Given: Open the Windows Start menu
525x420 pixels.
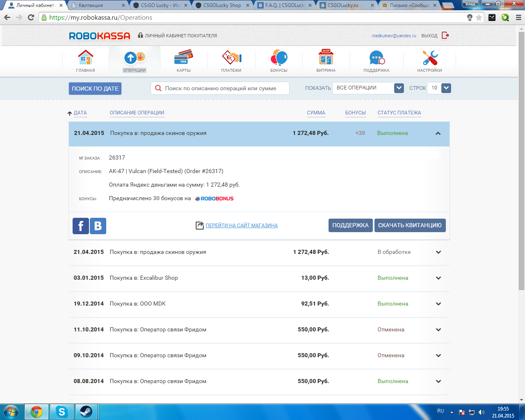Looking at the screenshot, I should (11, 411).
